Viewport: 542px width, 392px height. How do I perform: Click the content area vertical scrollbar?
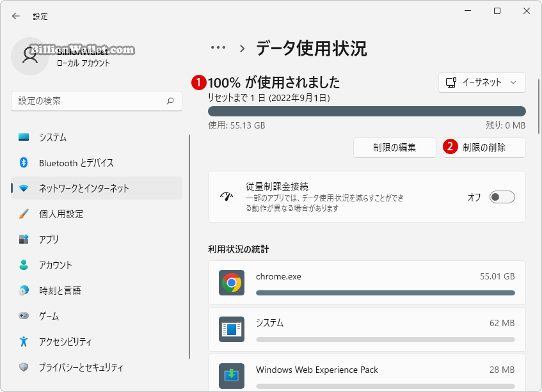[x=539, y=106]
